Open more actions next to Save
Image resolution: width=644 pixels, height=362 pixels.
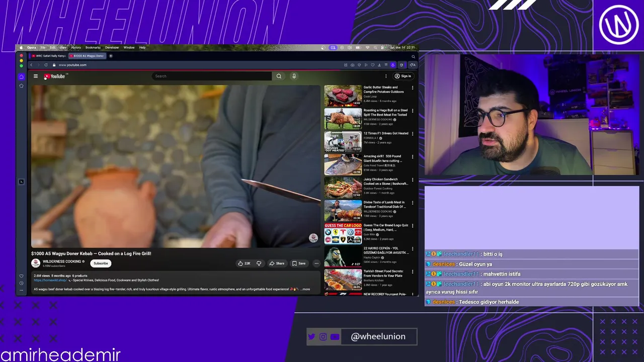tap(316, 263)
